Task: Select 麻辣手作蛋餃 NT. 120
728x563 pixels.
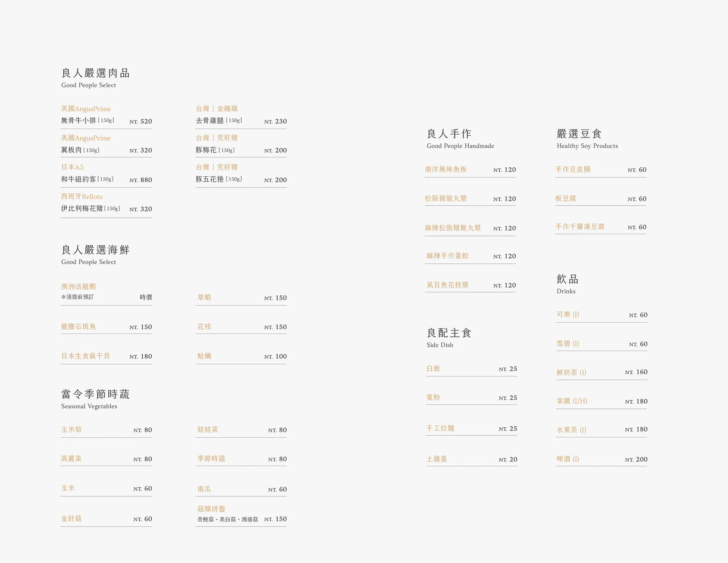Action: point(448,256)
